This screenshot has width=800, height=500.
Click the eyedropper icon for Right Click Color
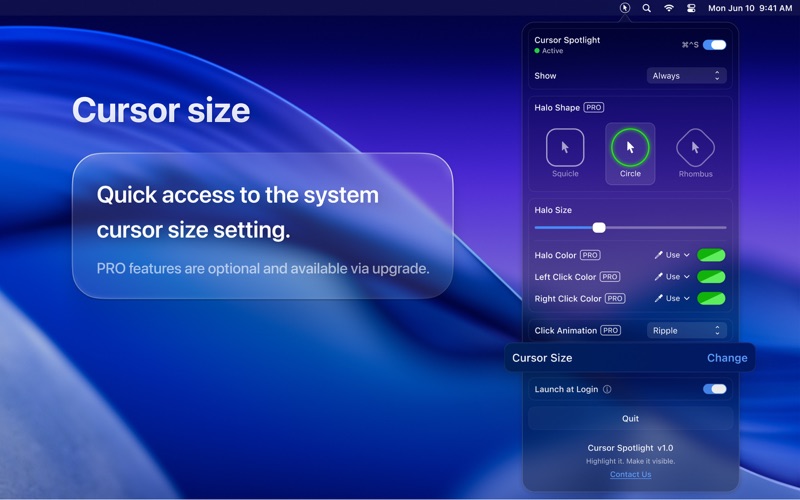coord(658,298)
